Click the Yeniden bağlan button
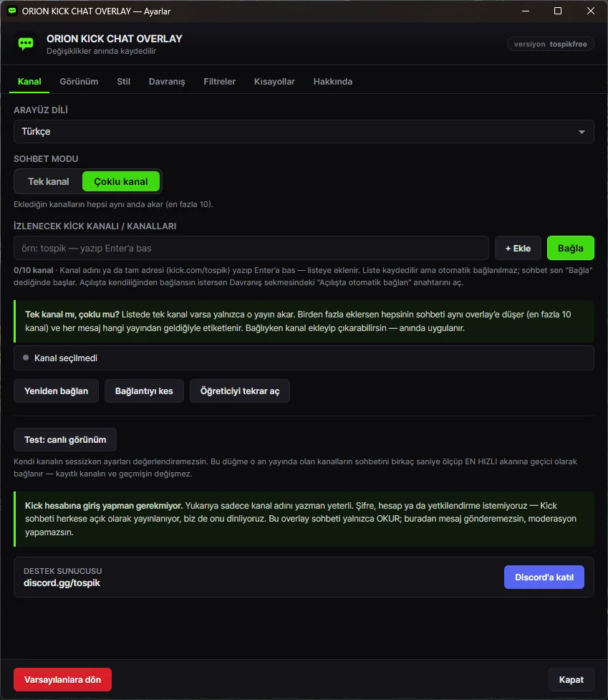Image resolution: width=608 pixels, height=700 pixels. click(56, 391)
